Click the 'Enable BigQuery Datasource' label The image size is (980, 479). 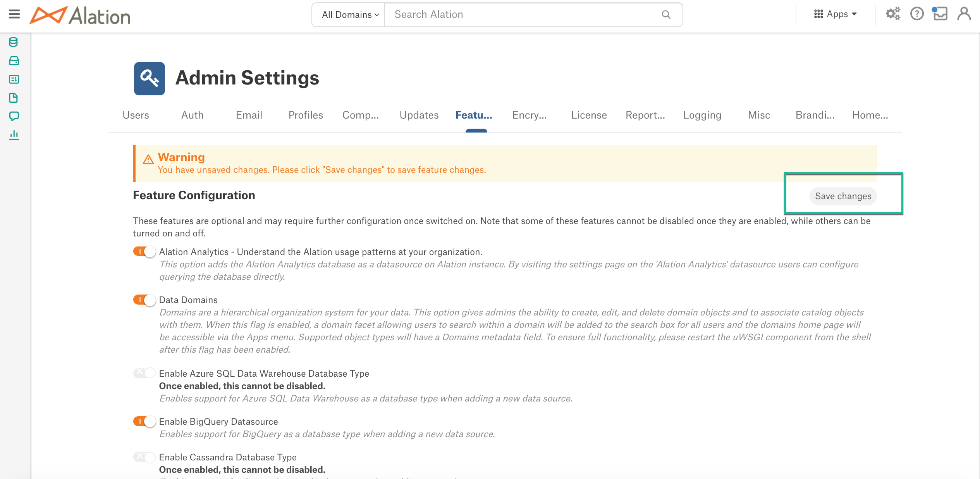218,422
